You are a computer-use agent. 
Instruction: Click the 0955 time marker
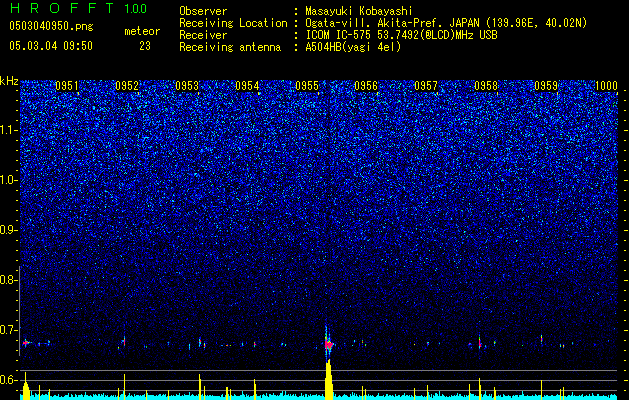coord(307,86)
